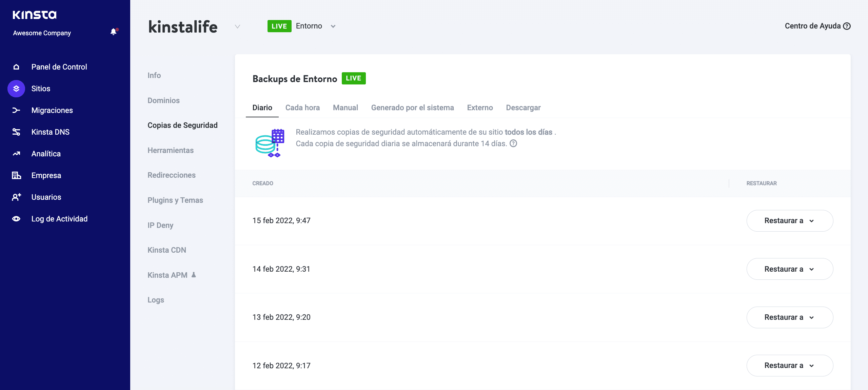Click the Analítica trend icon

pos(16,154)
